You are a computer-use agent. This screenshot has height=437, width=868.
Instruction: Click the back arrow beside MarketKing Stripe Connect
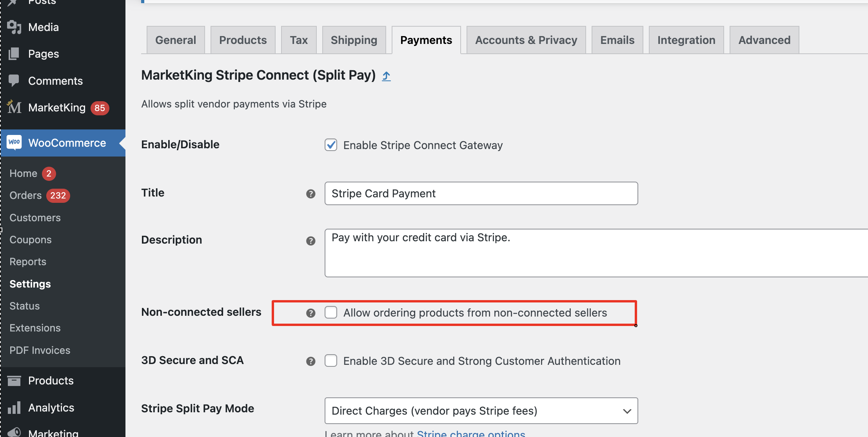point(386,76)
